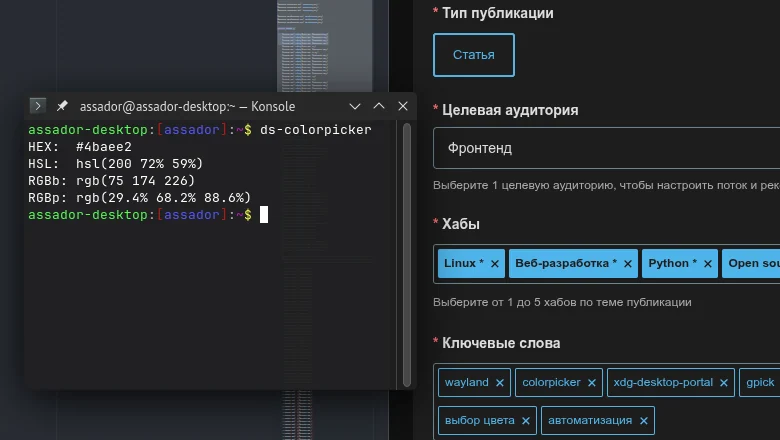This screenshot has height=440, width=780.
Task: Click the Open source hub chip
Action: [x=751, y=264]
